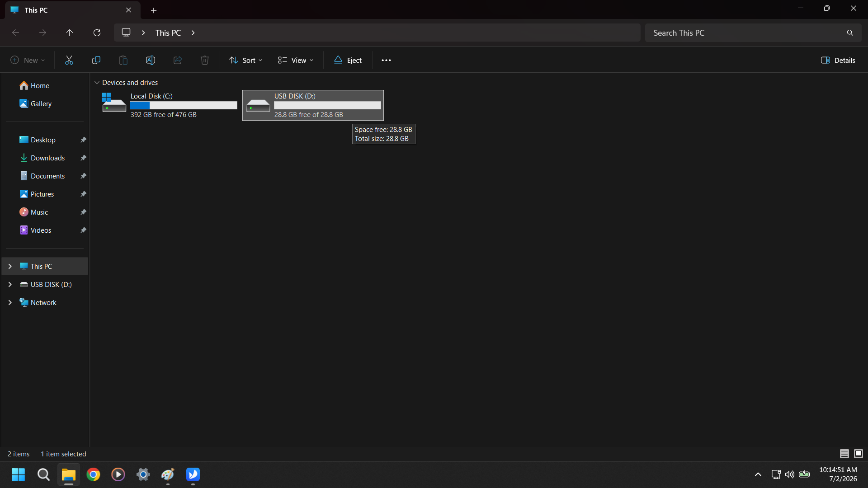Open the blue bird app in taskbar
868x488 pixels.
(x=193, y=474)
